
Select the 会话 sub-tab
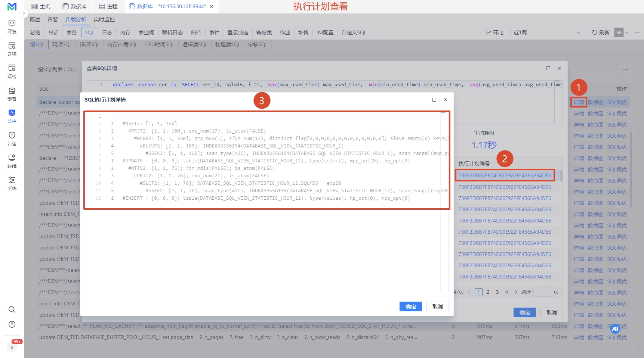coord(53,32)
